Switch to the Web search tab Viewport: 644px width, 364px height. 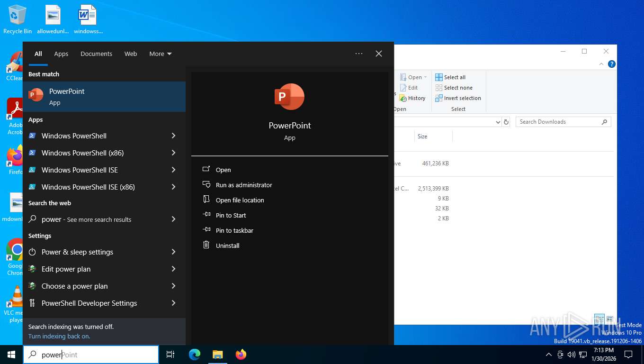coord(131,54)
